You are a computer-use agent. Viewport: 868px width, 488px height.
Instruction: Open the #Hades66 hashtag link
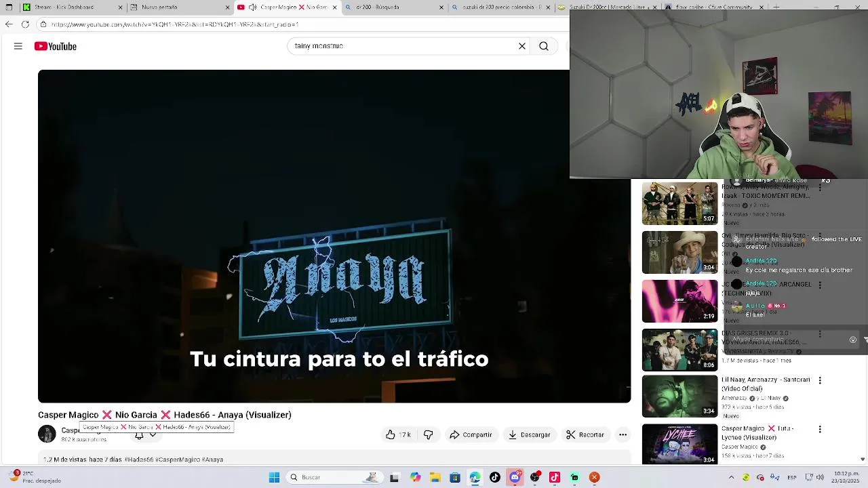pyautogui.click(x=140, y=460)
